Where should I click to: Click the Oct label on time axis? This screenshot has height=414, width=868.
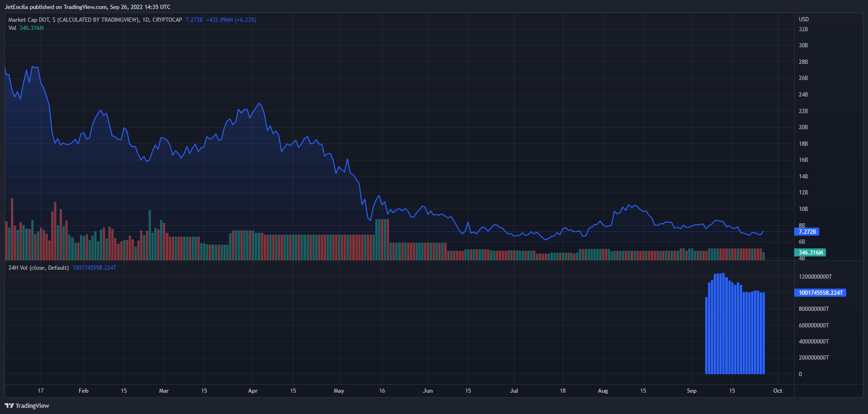click(x=778, y=391)
